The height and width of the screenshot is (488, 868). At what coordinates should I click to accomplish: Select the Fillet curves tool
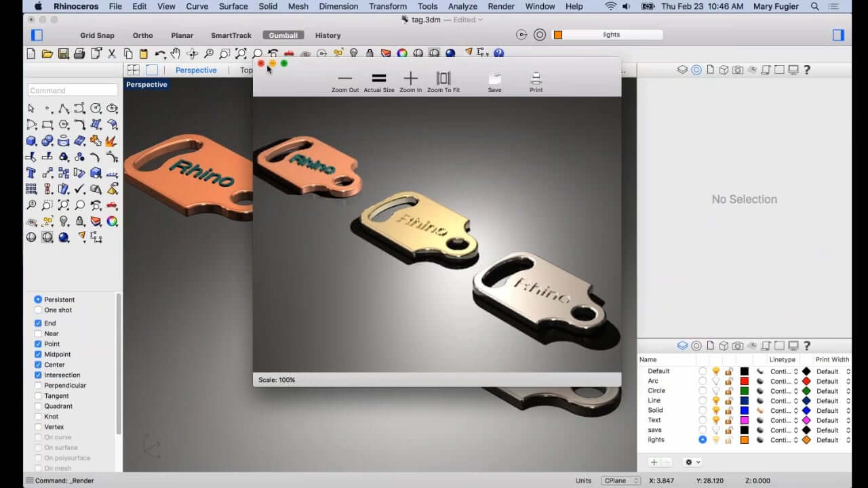[x=80, y=125]
